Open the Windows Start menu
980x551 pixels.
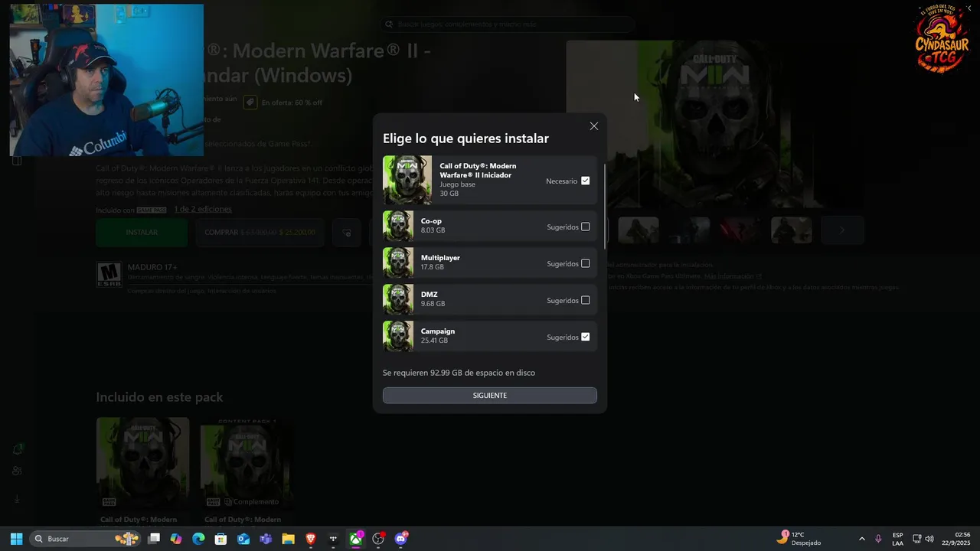pyautogui.click(x=16, y=539)
